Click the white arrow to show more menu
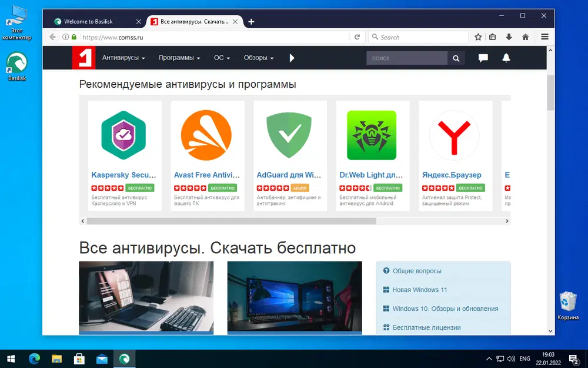 coord(292,58)
